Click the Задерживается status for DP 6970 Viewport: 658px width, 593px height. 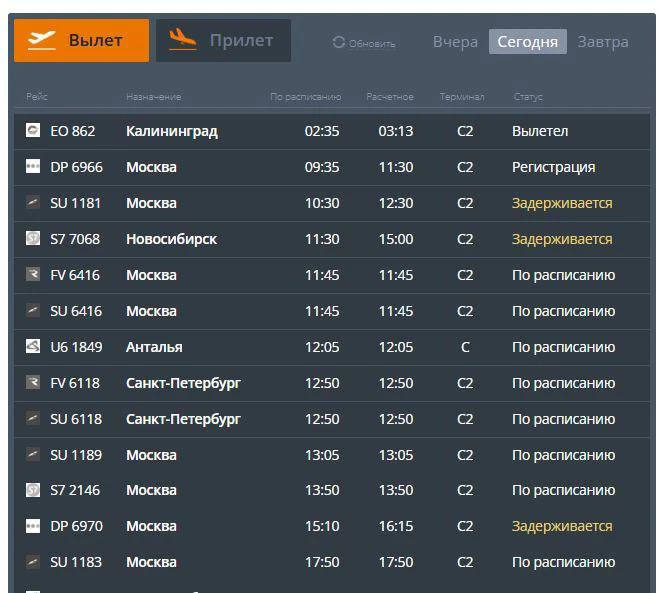click(562, 526)
